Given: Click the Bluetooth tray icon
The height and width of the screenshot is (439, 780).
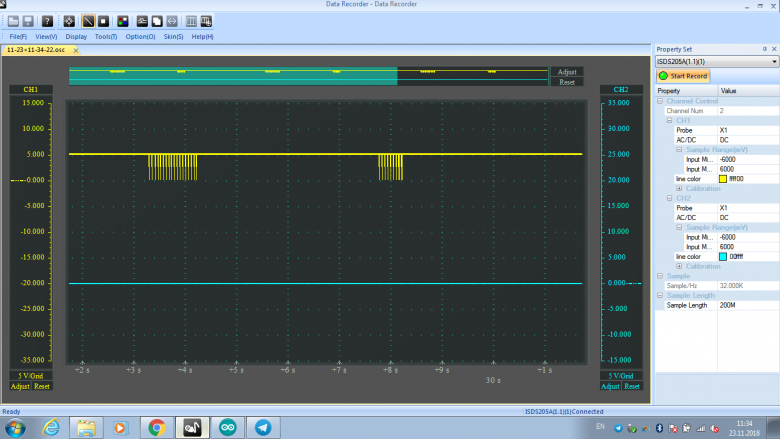Looking at the screenshot, I should [659, 428].
